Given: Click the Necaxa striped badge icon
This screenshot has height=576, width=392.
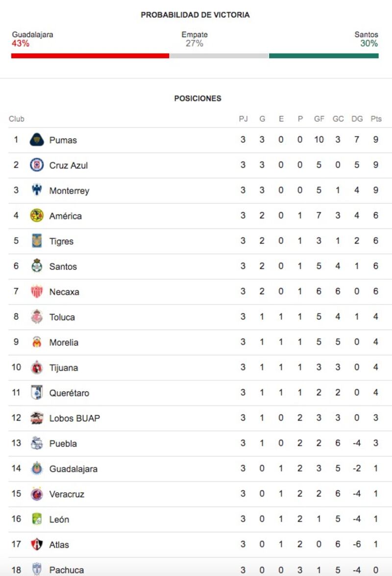Looking at the screenshot, I should point(37,291).
